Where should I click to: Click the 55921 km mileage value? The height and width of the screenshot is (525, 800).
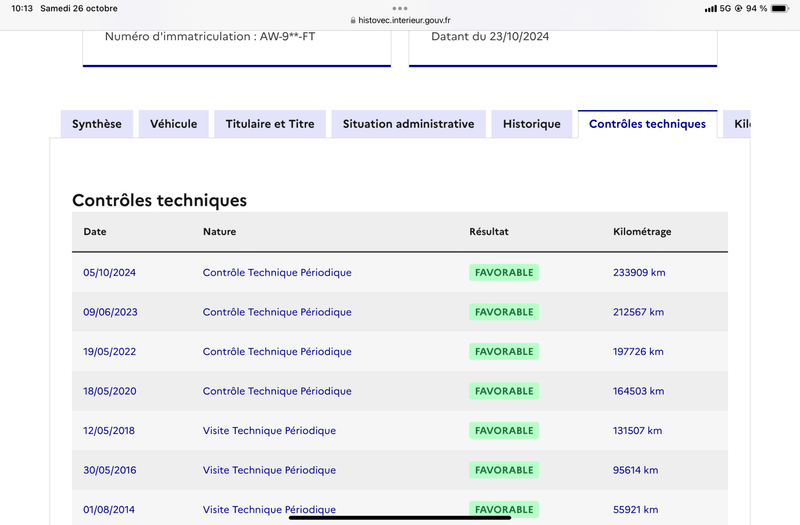pyautogui.click(x=635, y=510)
